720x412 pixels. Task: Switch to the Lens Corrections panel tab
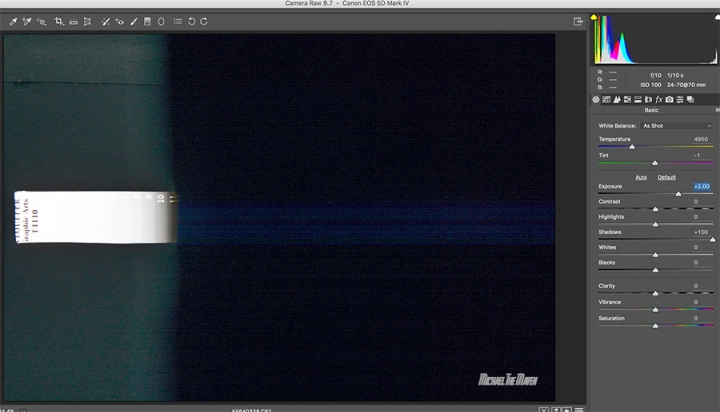point(648,99)
